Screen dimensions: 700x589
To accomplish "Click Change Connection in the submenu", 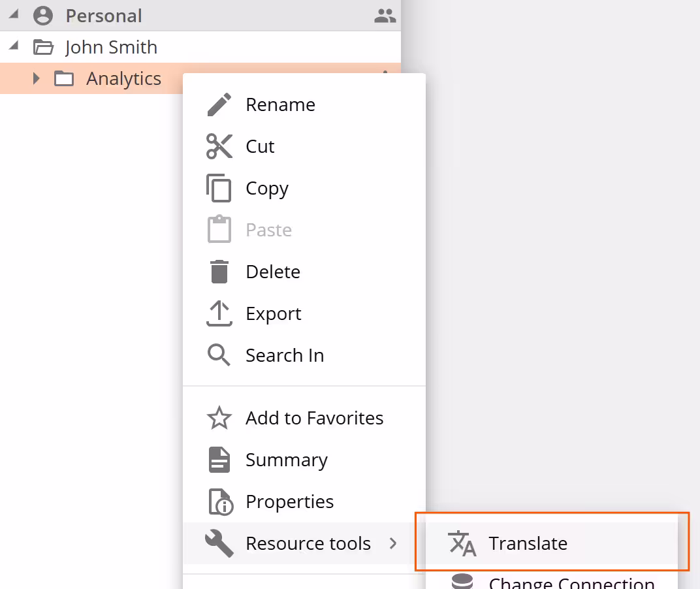I will pyautogui.click(x=571, y=581).
